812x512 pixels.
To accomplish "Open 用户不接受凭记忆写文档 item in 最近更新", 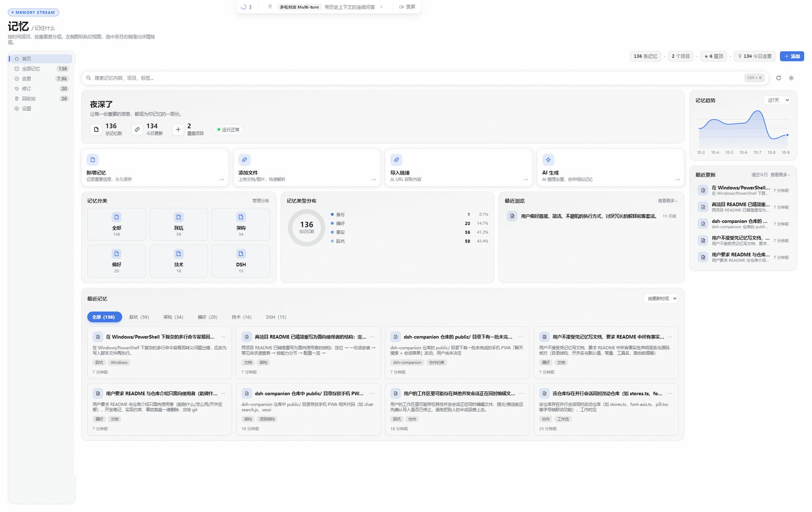I will (743, 241).
